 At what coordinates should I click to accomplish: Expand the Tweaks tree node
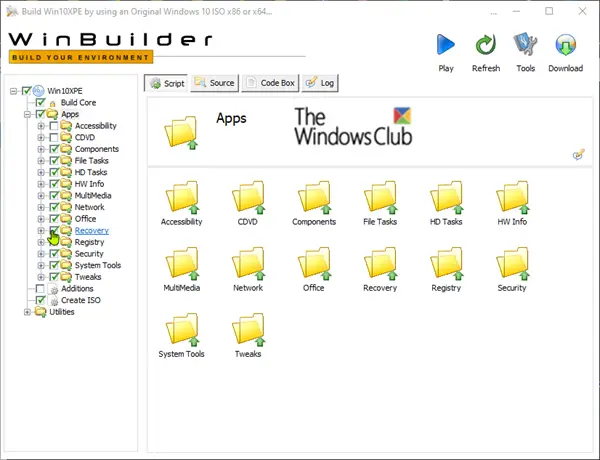pyautogui.click(x=41, y=277)
